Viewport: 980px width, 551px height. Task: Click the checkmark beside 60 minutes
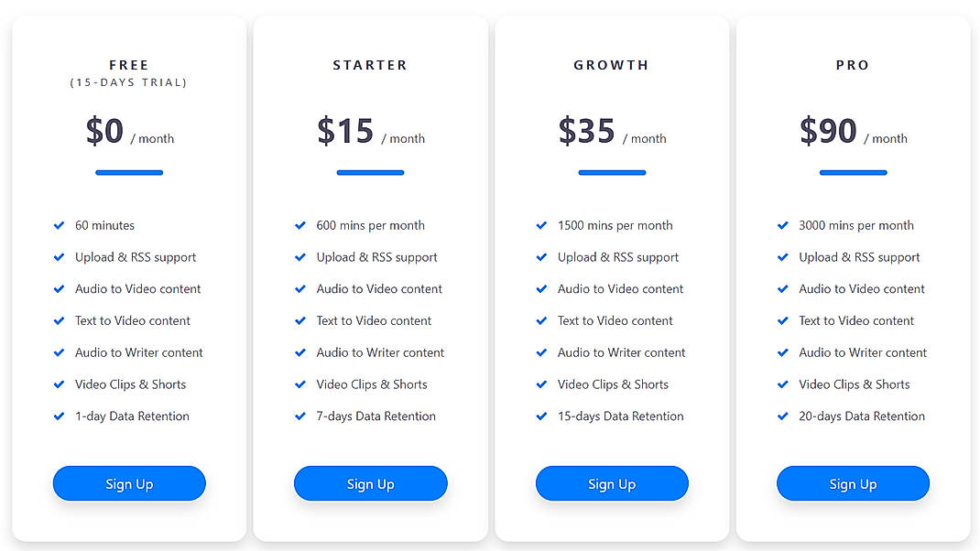[58, 225]
